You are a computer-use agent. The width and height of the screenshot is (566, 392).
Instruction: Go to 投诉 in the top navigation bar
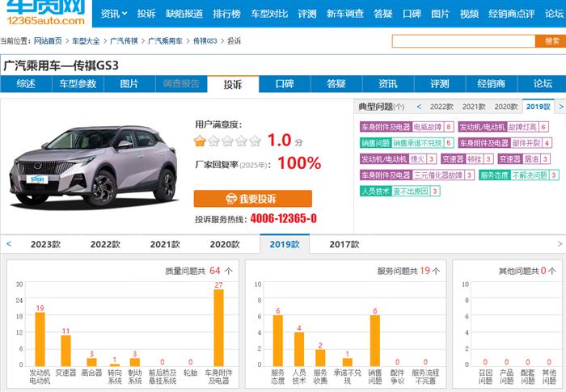[x=146, y=14]
